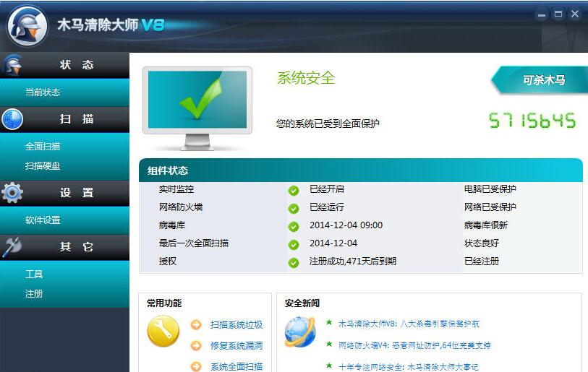The width and height of the screenshot is (588, 372).
Task: Click the 可杀木马 banner button
Action: click(540, 79)
